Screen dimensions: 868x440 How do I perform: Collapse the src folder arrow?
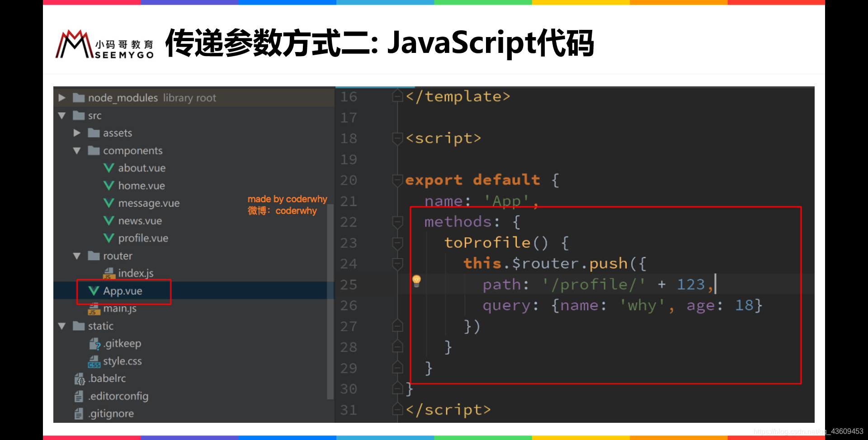click(x=62, y=116)
